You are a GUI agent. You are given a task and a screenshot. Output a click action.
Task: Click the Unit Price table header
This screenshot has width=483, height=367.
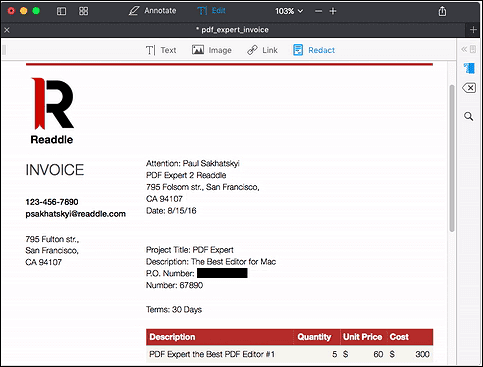point(363,337)
